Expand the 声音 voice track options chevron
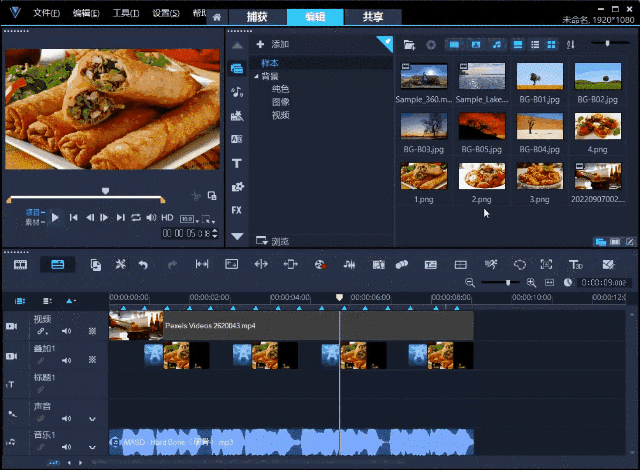This screenshot has width=640, height=470. [92, 418]
